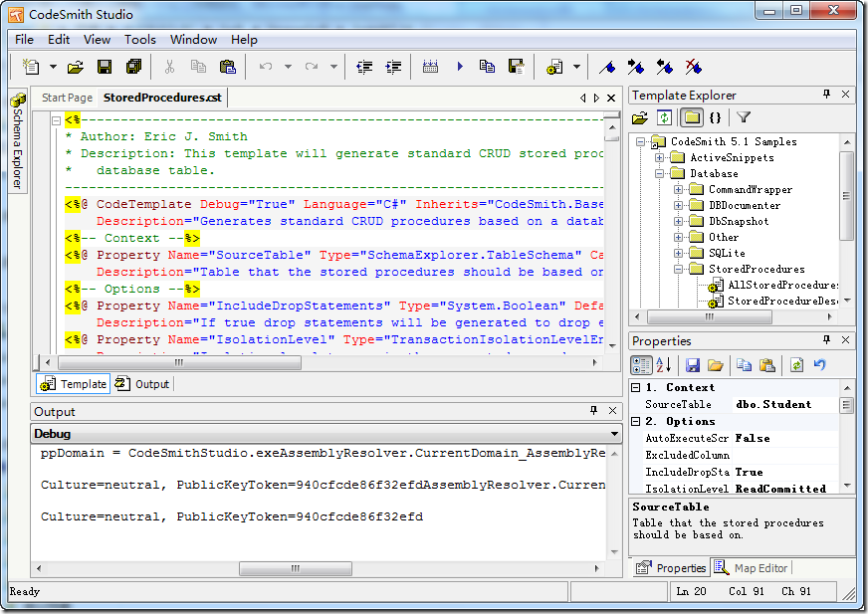This screenshot has width=868, height=614.
Task: Click the filter funnel icon in Template Explorer
Action: click(x=744, y=118)
